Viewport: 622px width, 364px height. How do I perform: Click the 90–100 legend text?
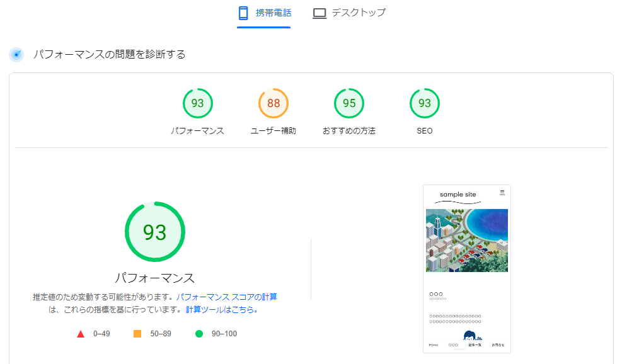tap(224, 334)
